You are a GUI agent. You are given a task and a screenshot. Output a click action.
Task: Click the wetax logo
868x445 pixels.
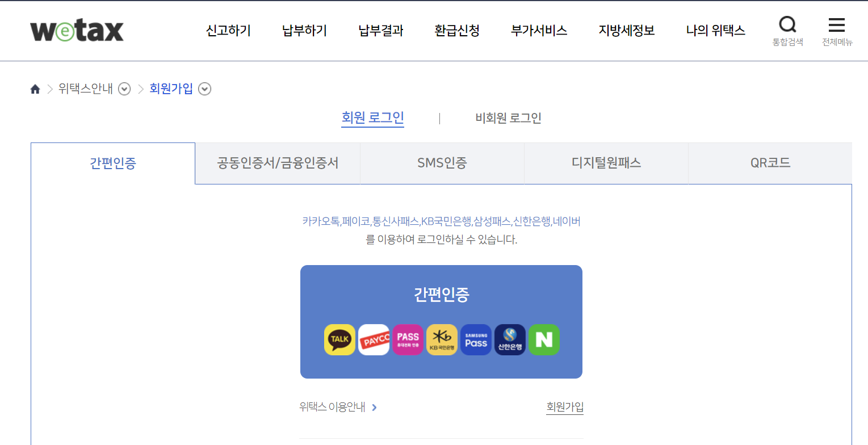(77, 31)
